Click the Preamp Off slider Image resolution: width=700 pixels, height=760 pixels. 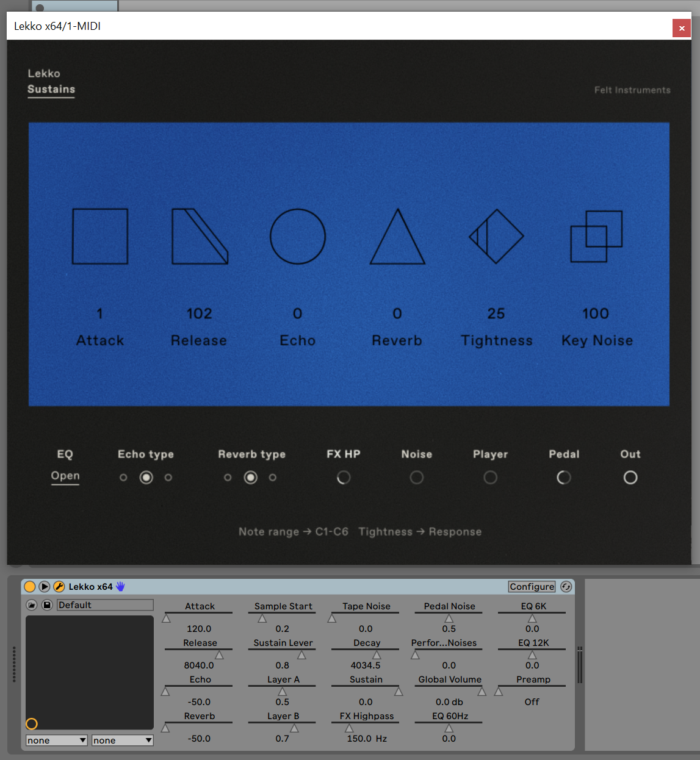click(532, 690)
